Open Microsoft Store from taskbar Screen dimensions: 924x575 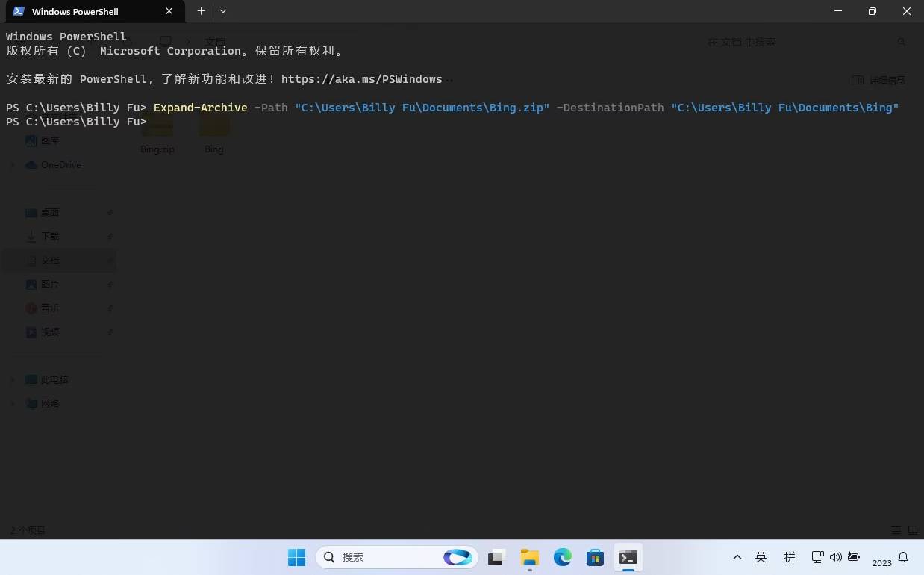(x=595, y=557)
